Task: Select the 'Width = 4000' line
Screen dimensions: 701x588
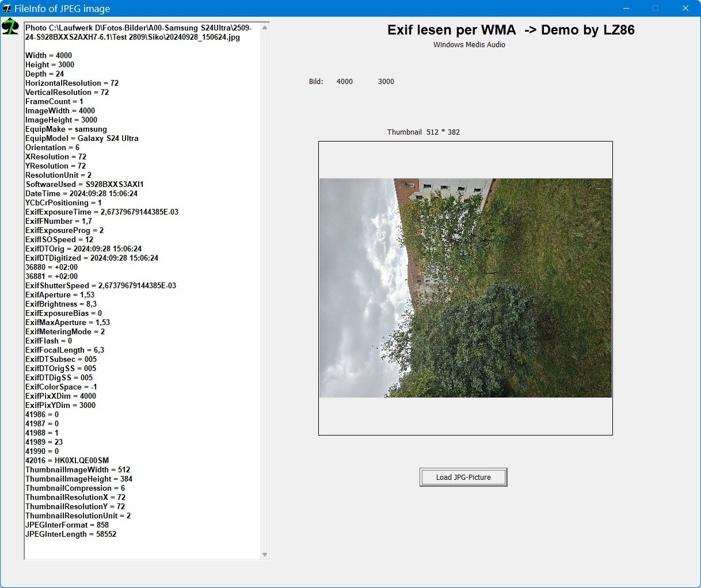Action: [x=49, y=55]
